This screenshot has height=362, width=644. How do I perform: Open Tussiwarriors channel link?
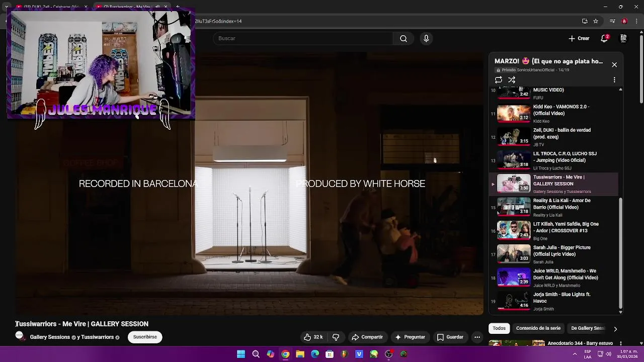click(x=98, y=337)
